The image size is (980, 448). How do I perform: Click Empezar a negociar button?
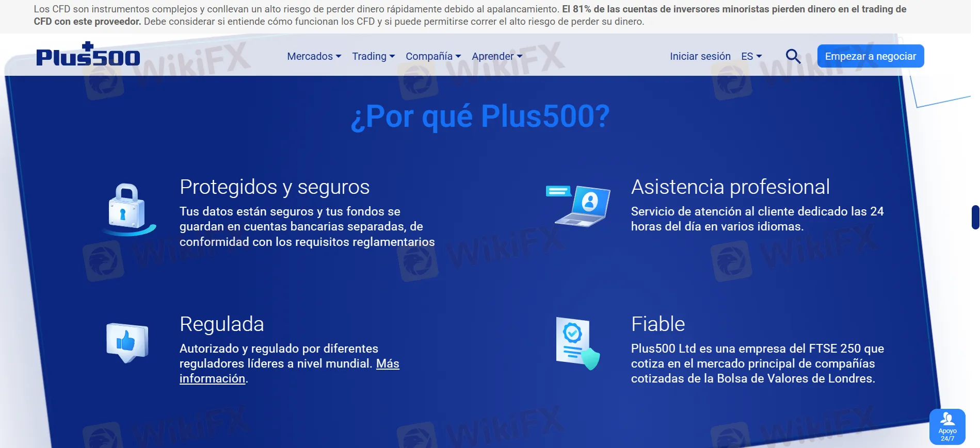871,56
